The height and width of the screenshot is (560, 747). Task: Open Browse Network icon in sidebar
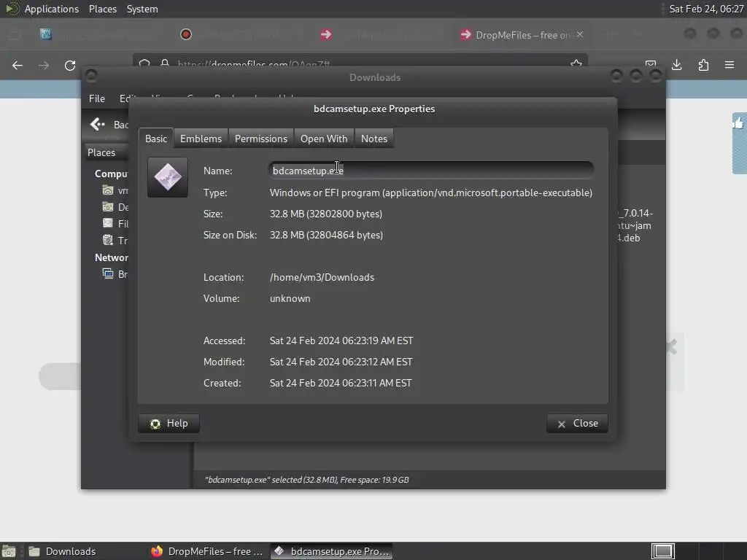tap(108, 274)
